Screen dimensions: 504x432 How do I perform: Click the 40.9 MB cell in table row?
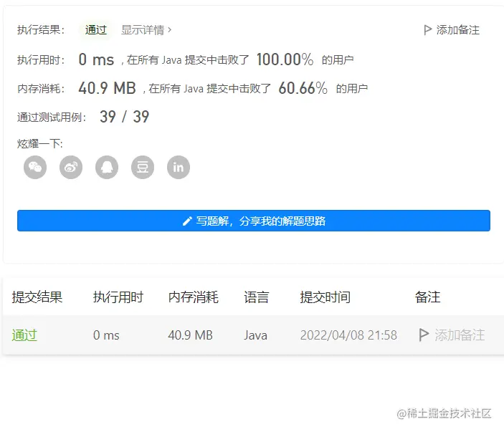[190, 335]
